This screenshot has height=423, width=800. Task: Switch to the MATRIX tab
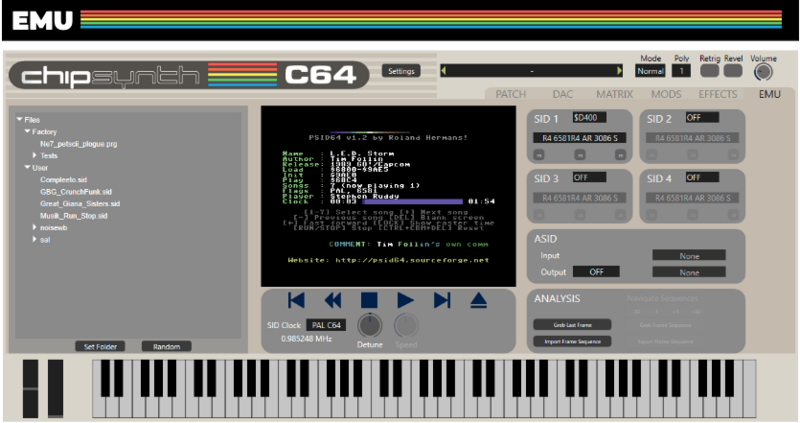[x=614, y=94]
